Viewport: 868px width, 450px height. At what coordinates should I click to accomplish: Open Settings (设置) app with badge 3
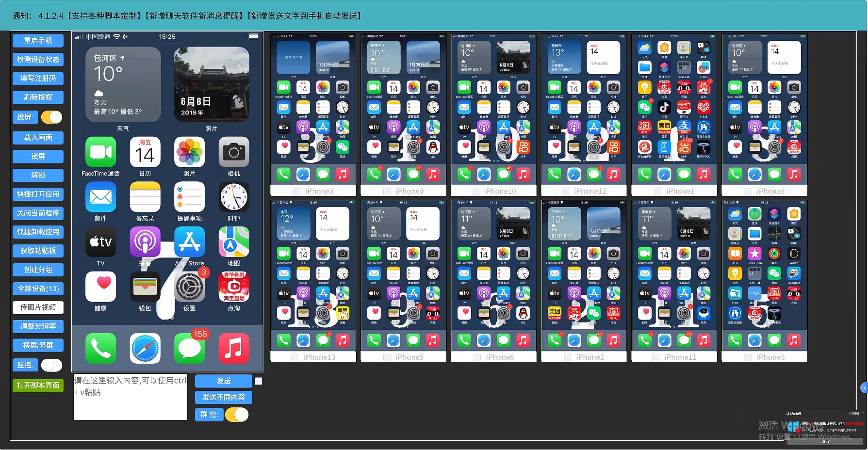coord(189,287)
